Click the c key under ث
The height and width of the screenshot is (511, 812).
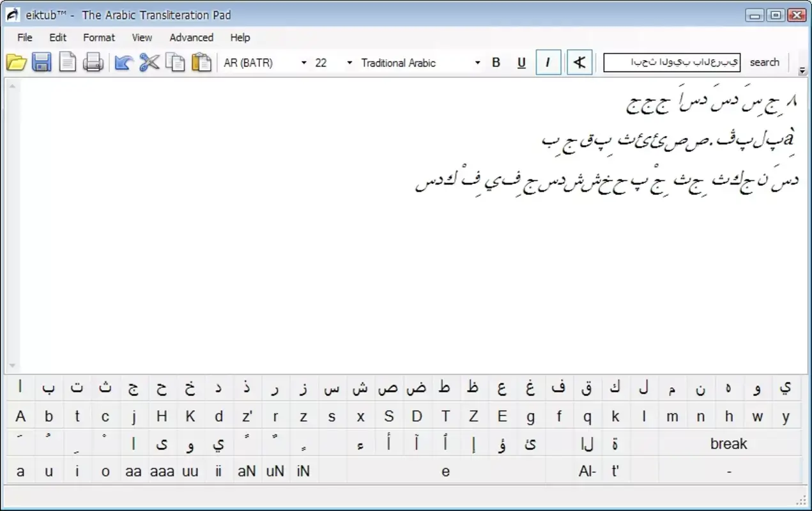tap(105, 417)
